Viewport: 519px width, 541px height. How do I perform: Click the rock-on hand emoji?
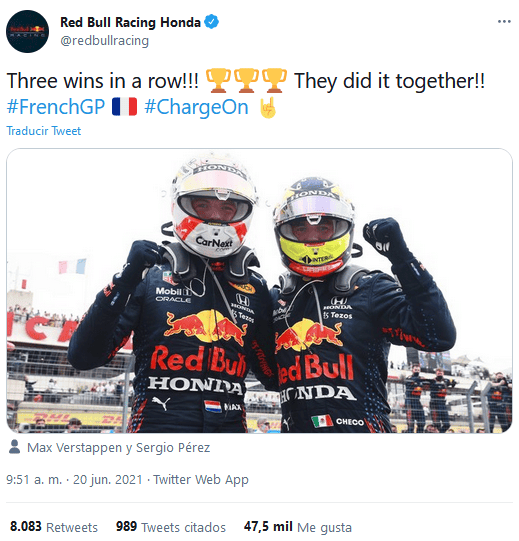click(268, 107)
